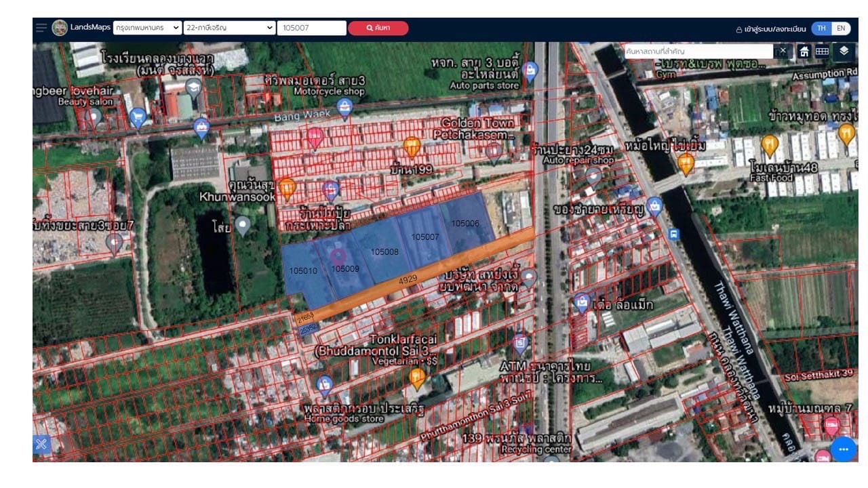The image size is (868, 488).
Task: Clear the place search with X button
Action: (x=783, y=51)
